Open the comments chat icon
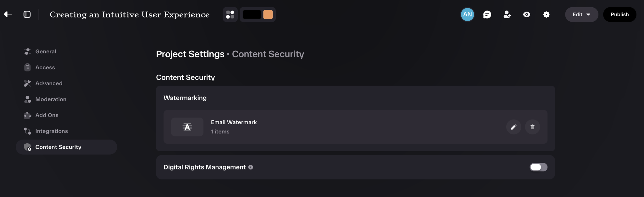Viewport: 644px width, 197px height. (487, 14)
